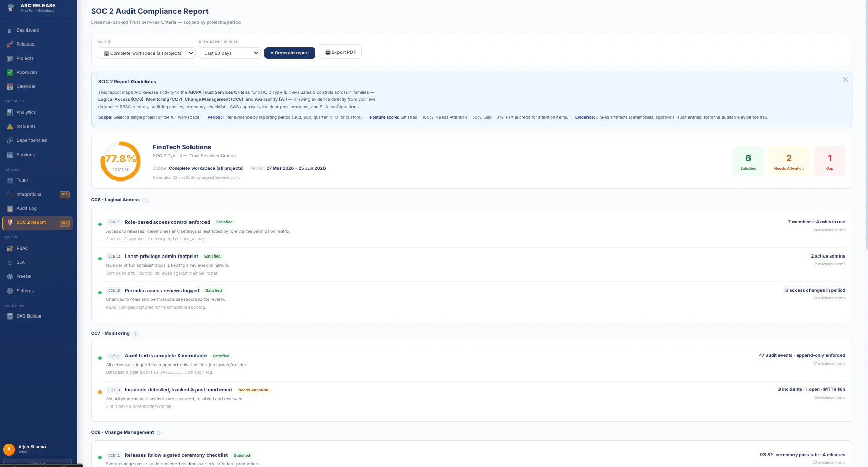Click the Satisfied badge on CC6.1
Viewport: 868px width, 467px height.
tap(225, 222)
